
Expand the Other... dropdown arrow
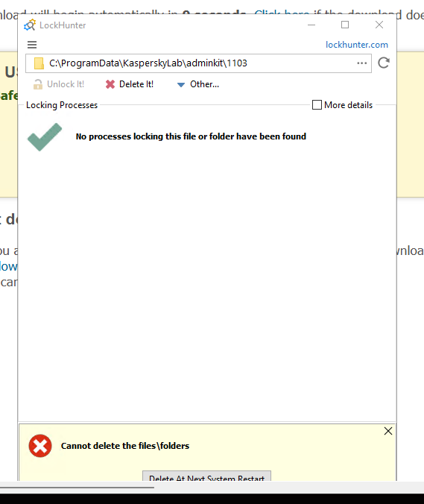[181, 85]
